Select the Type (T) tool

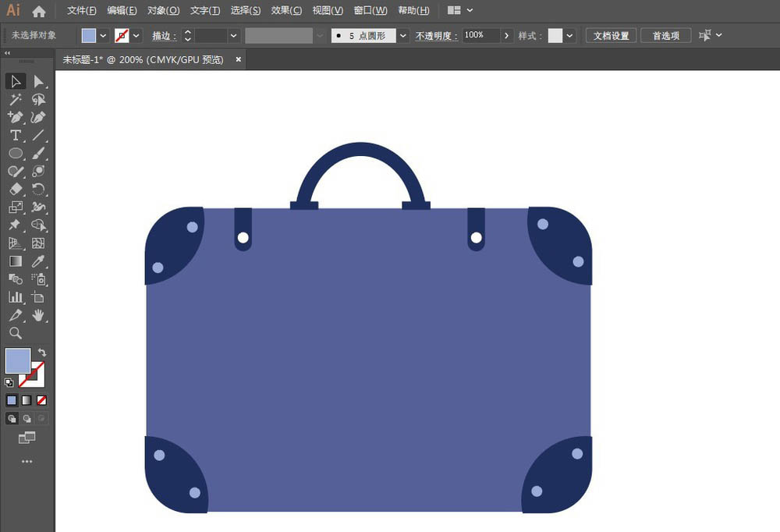(x=16, y=135)
